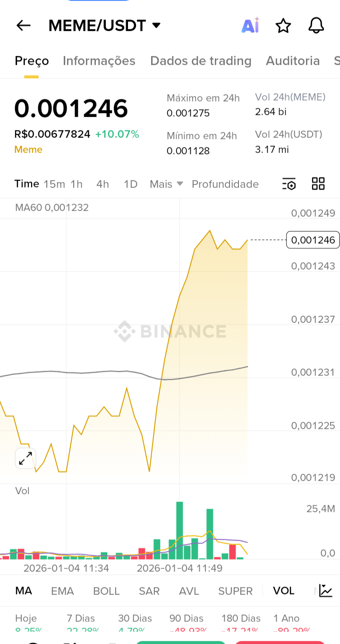This screenshot has width=340, height=644.
Task: Select the 15m timeframe
Action: tap(54, 184)
